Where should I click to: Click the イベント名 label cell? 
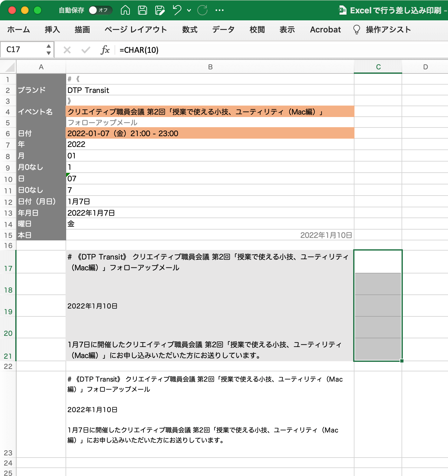click(x=41, y=112)
